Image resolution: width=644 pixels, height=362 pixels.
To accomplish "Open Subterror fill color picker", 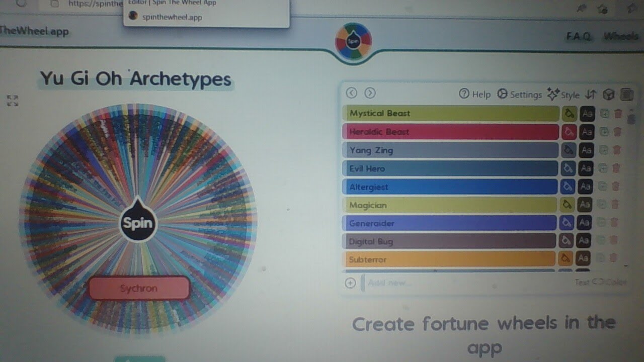I will [x=566, y=259].
